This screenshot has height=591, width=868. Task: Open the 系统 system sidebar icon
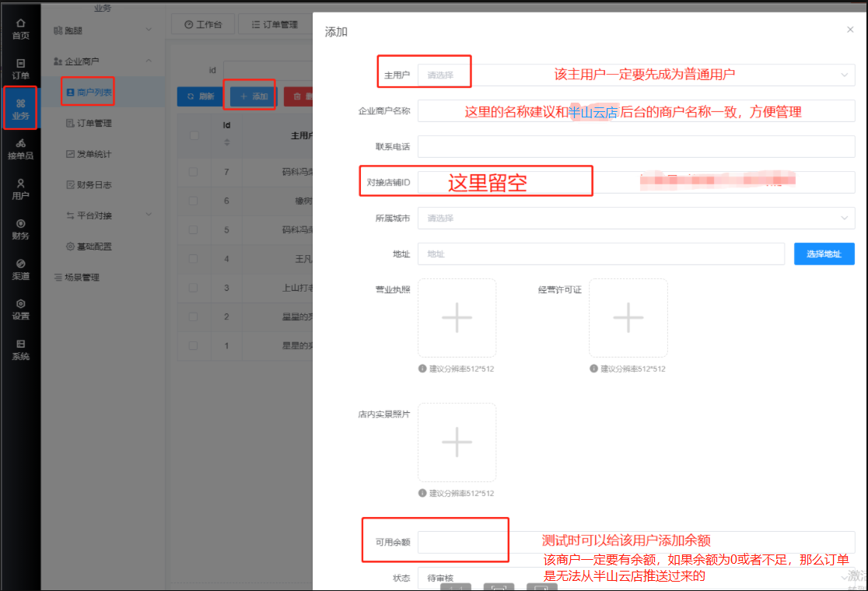click(20, 350)
